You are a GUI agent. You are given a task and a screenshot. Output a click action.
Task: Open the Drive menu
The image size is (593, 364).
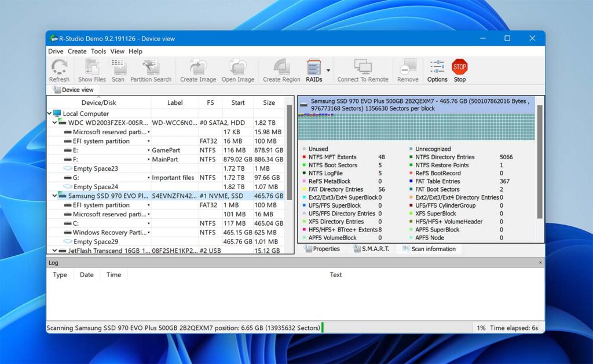pos(56,51)
